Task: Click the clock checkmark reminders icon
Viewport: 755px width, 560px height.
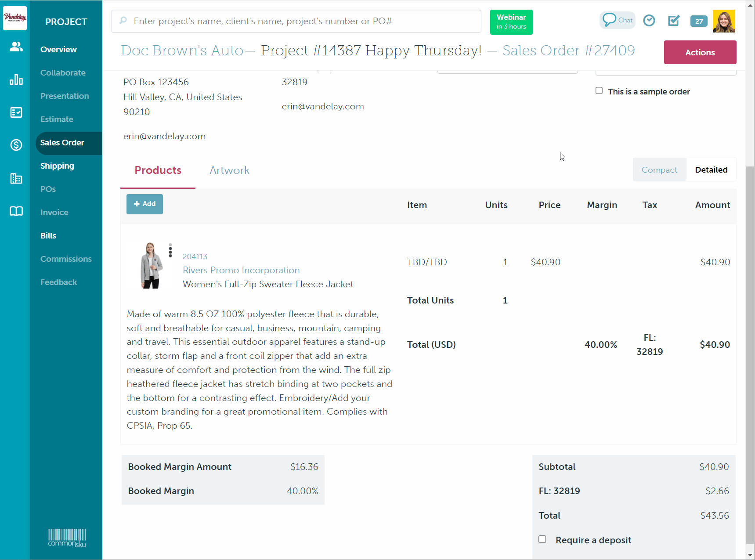Action: [x=649, y=21]
